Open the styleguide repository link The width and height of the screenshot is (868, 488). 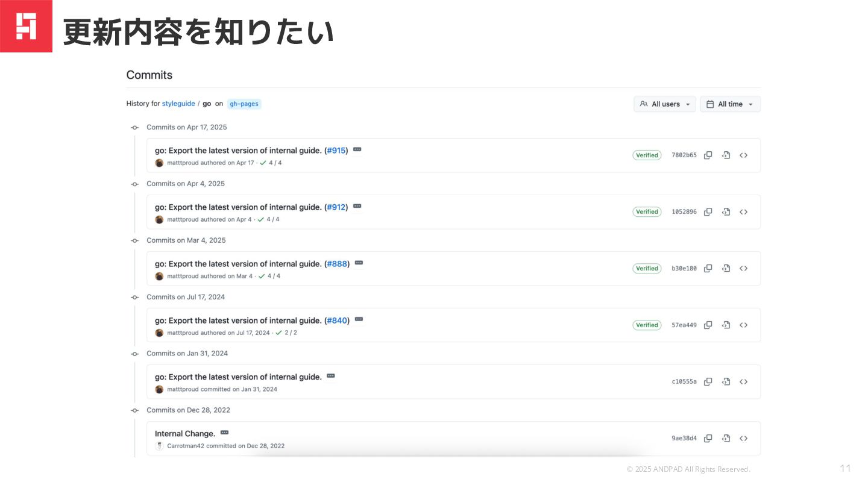178,104
